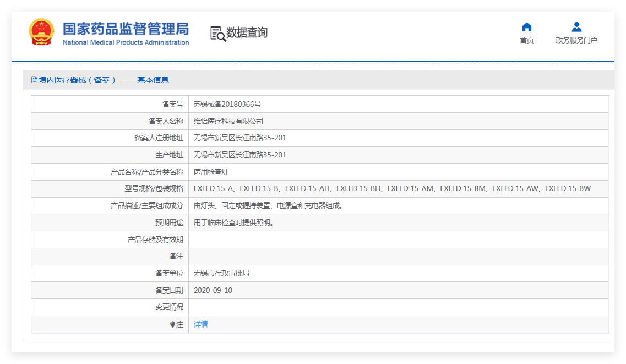Click the 变更情况 row label

(x=169, y=307)
